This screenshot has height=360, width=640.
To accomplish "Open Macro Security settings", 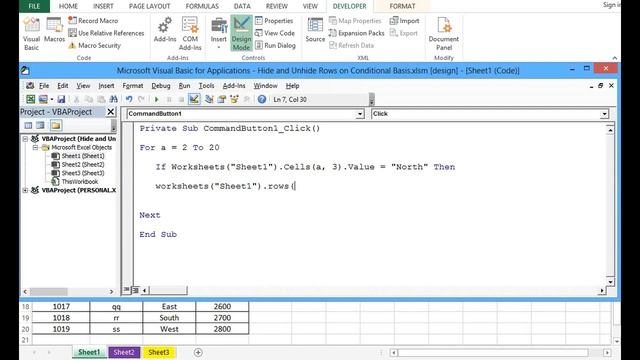I will [95, 45].
